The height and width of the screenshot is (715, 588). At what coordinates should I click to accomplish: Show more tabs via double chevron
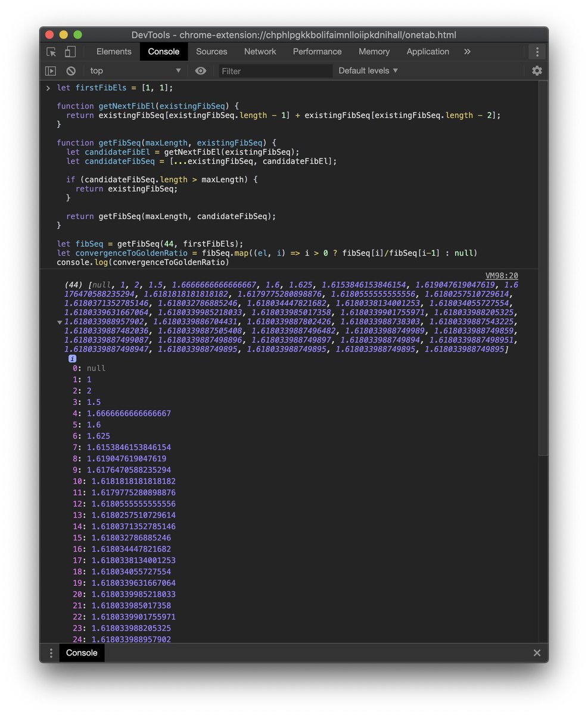pyautogui.click(x=467, y=52)
